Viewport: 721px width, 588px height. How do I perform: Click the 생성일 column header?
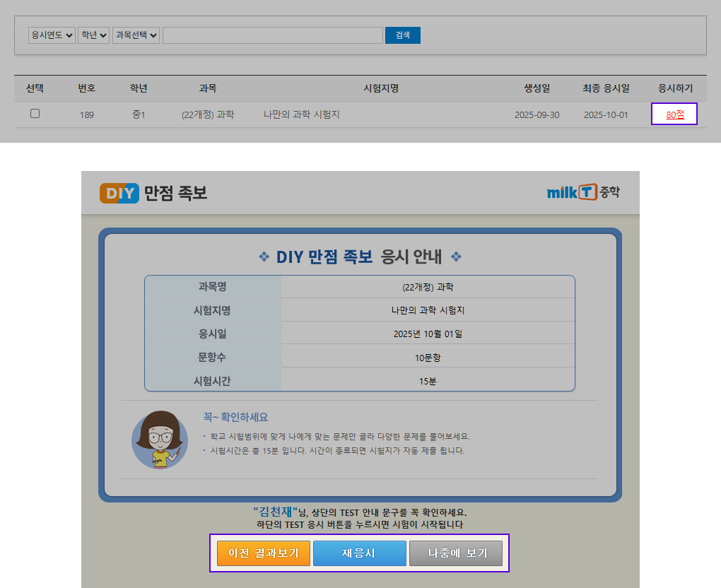pos(537,88)
